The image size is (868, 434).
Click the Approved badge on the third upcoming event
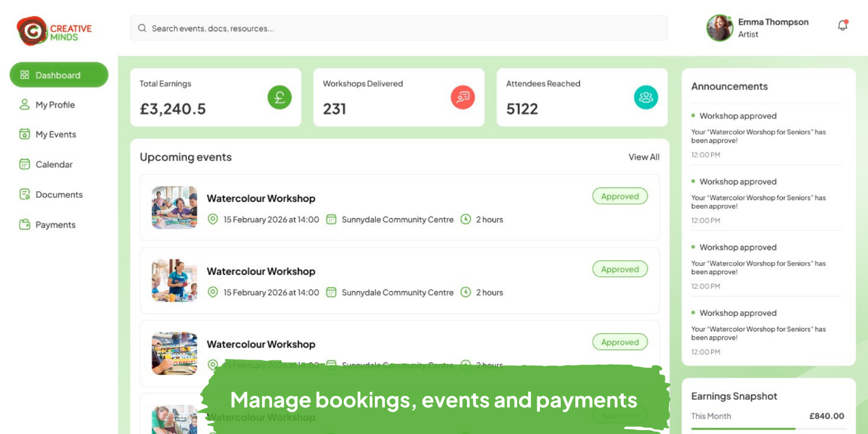[620, 342]
